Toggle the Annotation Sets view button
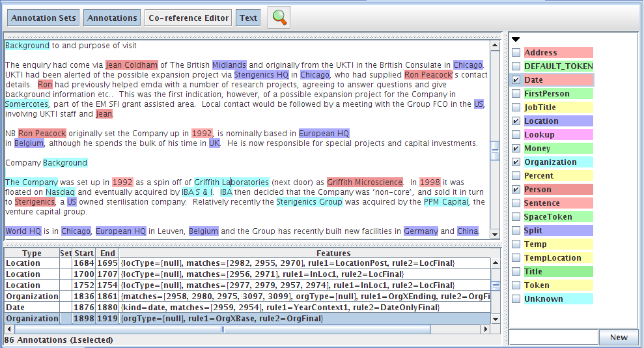Screen dimensions: 644x348 point(44,18)
